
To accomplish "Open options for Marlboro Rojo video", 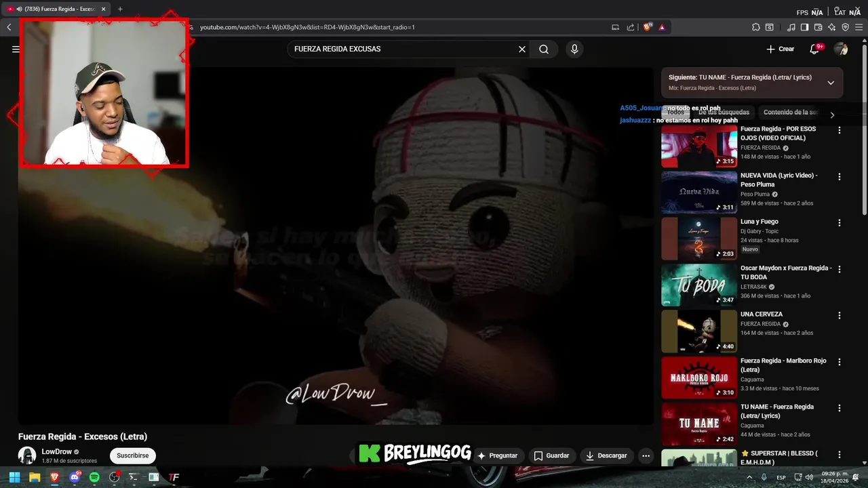I will tap(840, 362).
